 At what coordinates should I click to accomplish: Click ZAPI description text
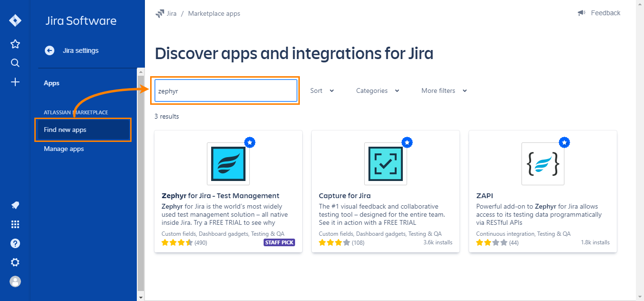coord(539,214)
